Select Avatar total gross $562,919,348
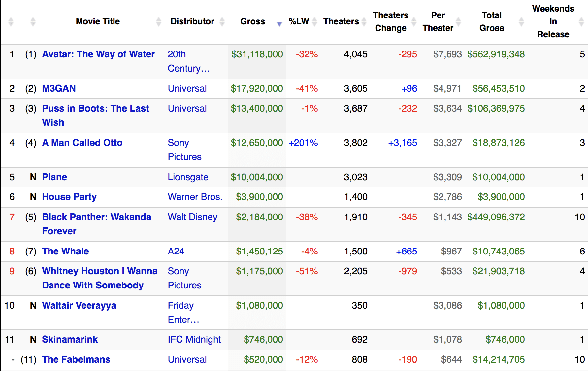Image resolution: width=588 pixels, height=371 pixels. [496, 54]
